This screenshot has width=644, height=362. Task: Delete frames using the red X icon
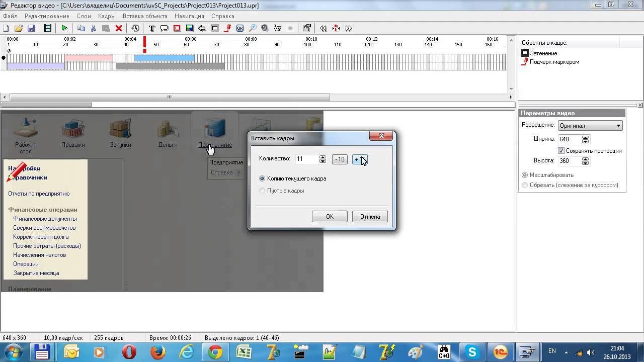coord(119,28)
